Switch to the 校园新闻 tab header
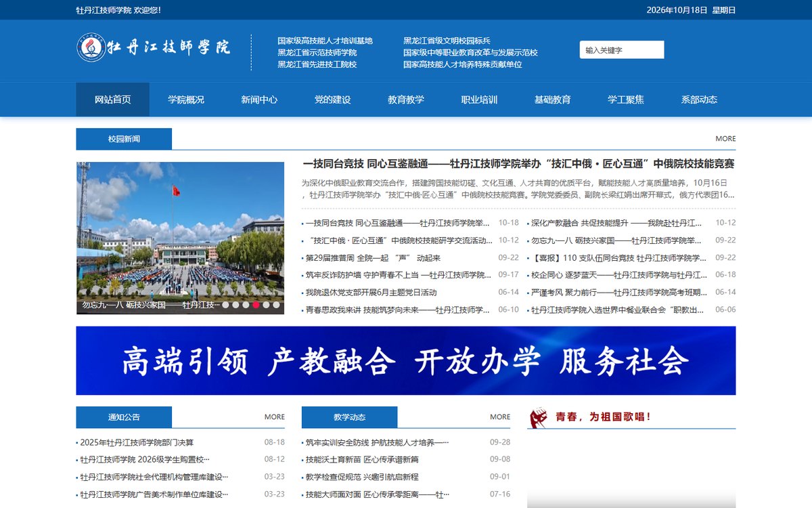 click(x=124, y=139)
